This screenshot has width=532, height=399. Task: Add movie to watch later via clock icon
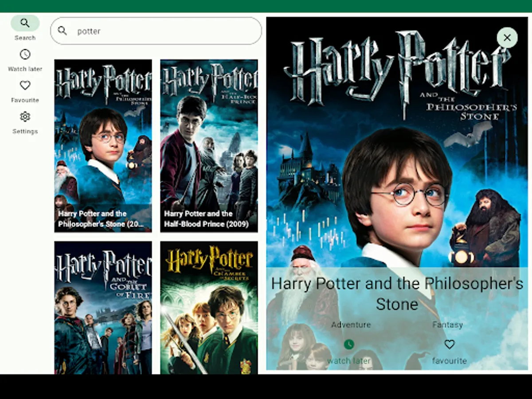pos(349,344)
